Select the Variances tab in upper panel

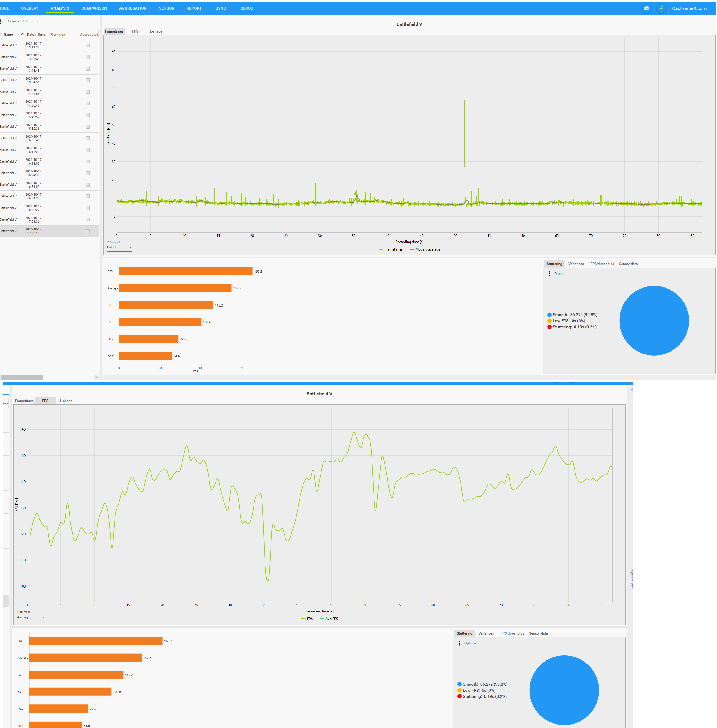(576, 264)
